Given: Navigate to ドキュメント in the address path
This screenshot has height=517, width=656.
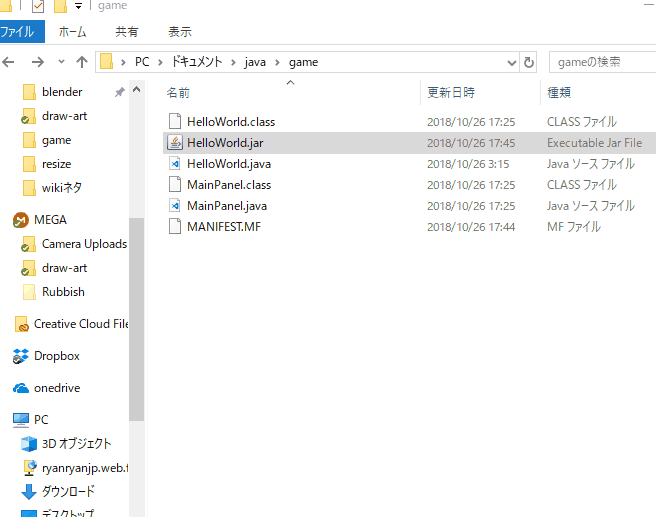Looking at the screenshot, I should [x=197, y=62].
